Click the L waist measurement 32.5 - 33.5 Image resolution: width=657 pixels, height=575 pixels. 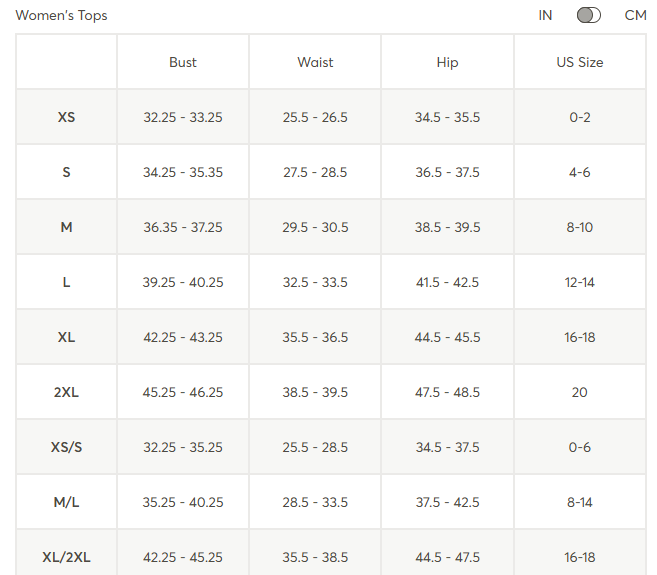click(315, 282)
